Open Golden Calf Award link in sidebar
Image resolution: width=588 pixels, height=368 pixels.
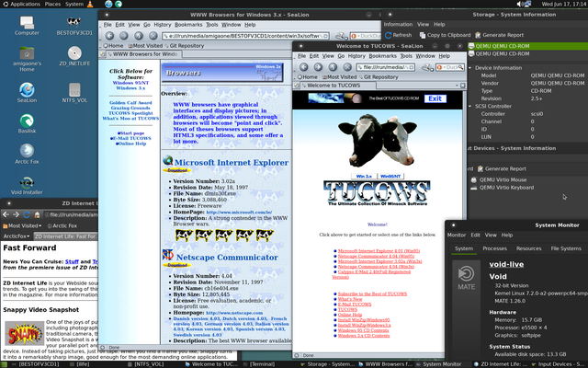130,102
